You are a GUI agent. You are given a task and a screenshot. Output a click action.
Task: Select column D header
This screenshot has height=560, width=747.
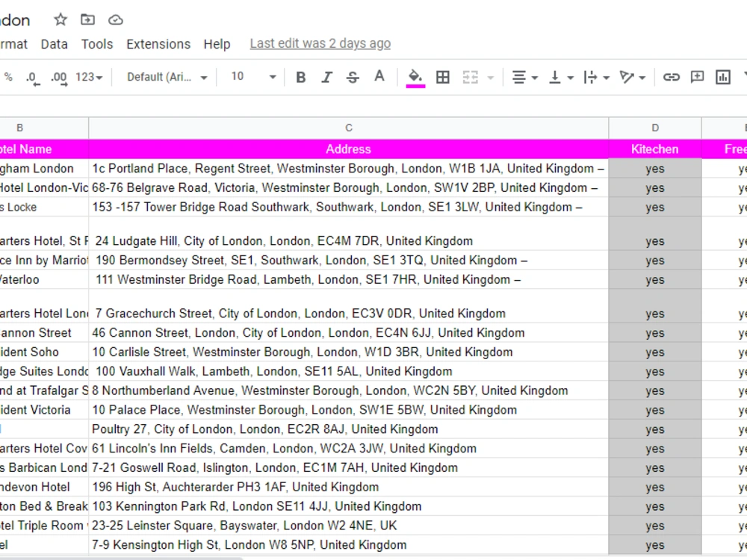[655, 128]
